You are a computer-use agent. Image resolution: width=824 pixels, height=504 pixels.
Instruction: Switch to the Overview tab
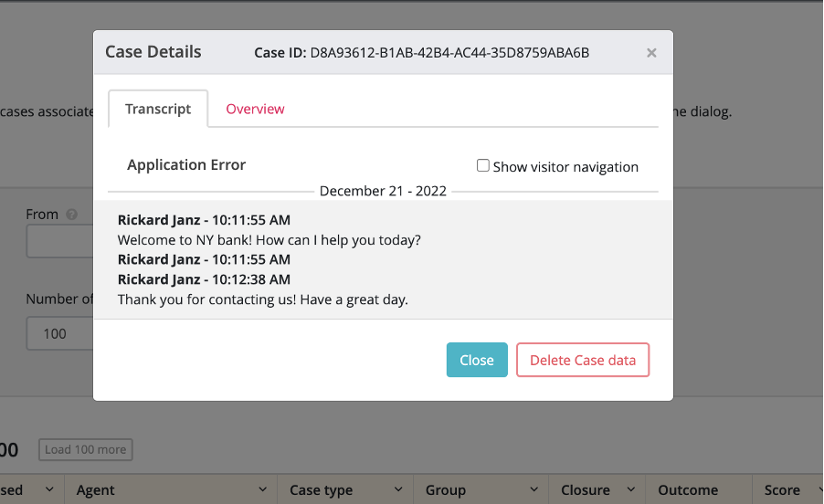tap(255, 109)
